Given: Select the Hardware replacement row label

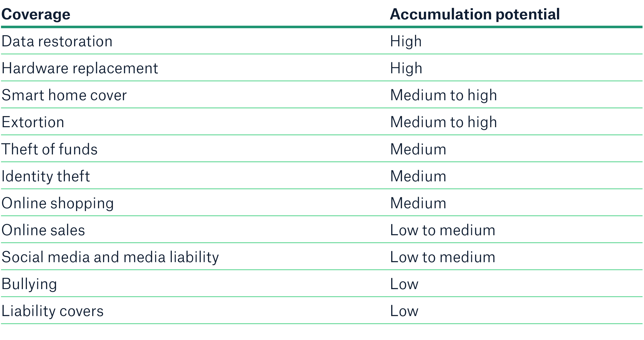Looking at the screenshot, I should 80,68.
